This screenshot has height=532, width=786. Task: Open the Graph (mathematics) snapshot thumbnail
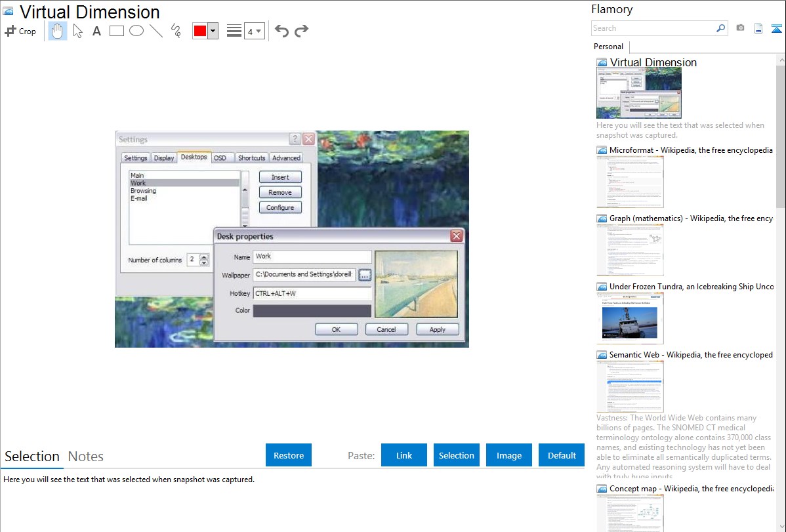630,250
